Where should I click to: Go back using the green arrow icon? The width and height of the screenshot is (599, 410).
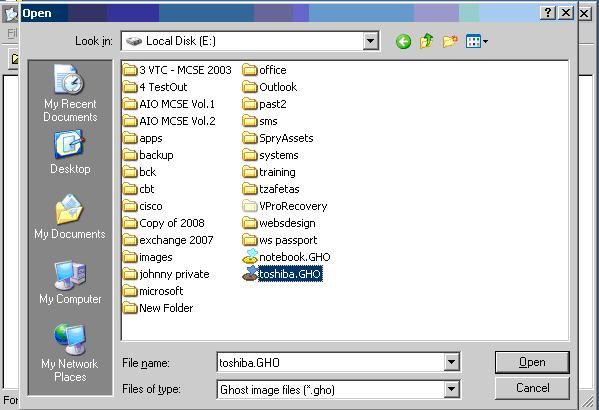(x=403, y=41)
